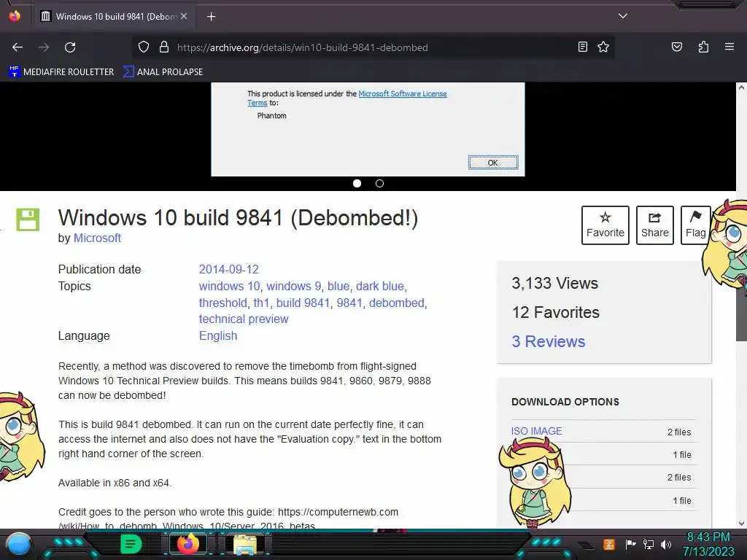Click the Firefox logo in title bar
The image size is (747, 560).
click(15, 16)
